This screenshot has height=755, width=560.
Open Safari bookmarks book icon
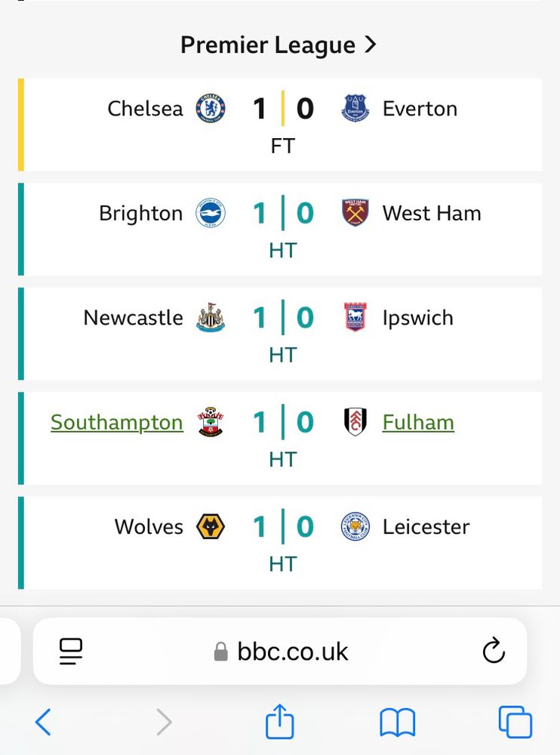[x=397, y=723]
